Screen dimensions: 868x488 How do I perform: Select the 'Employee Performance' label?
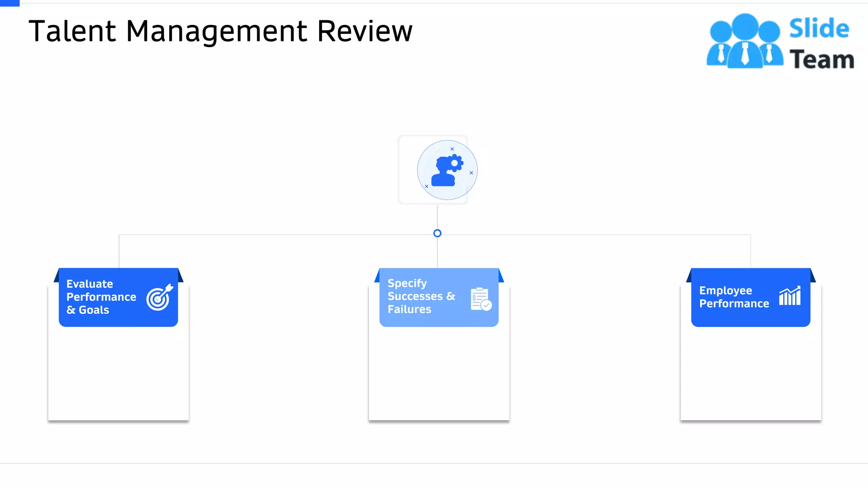pos(734,297)
